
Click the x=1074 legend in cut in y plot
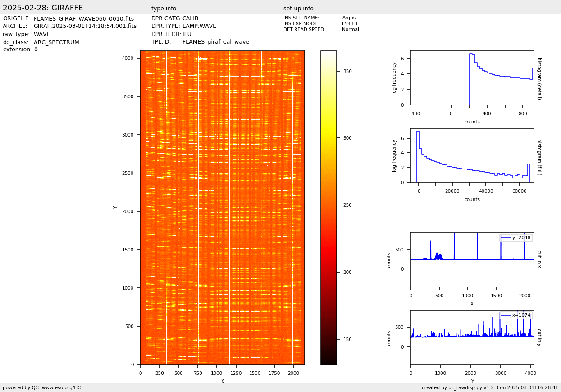516,315
